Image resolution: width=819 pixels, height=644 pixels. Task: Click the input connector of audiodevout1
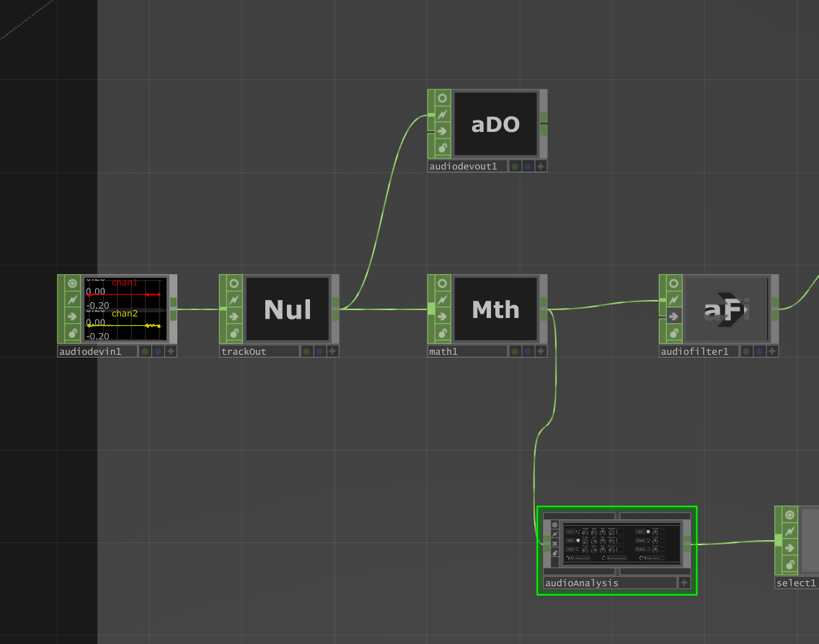point(431,115)
